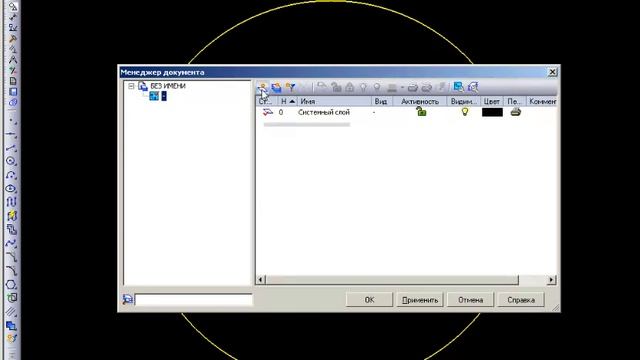The width and height of the screenshot is (640, 360).
Task: Click the Имя column header
Action: click(334, 101)
